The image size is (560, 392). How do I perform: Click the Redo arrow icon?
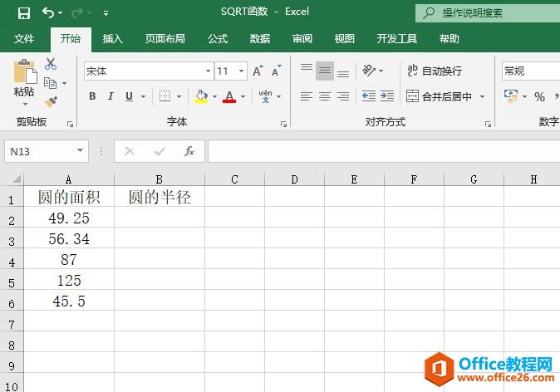(x=77, y=12)
